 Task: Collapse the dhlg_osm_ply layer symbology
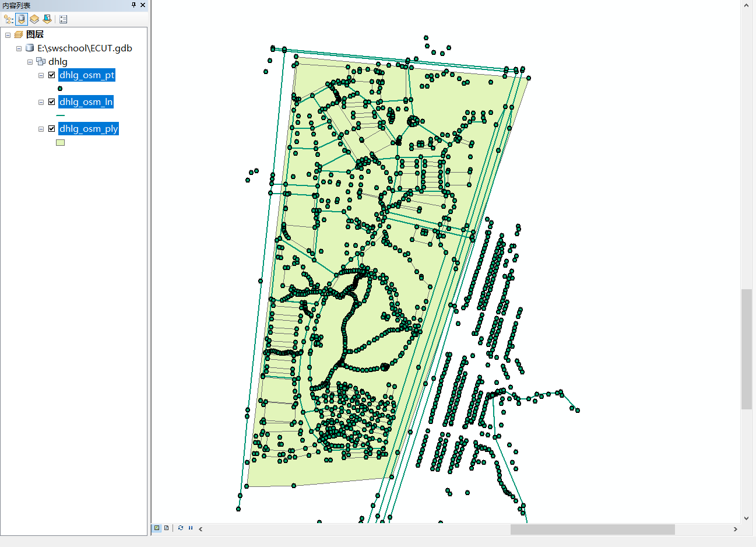coord(41,128)
